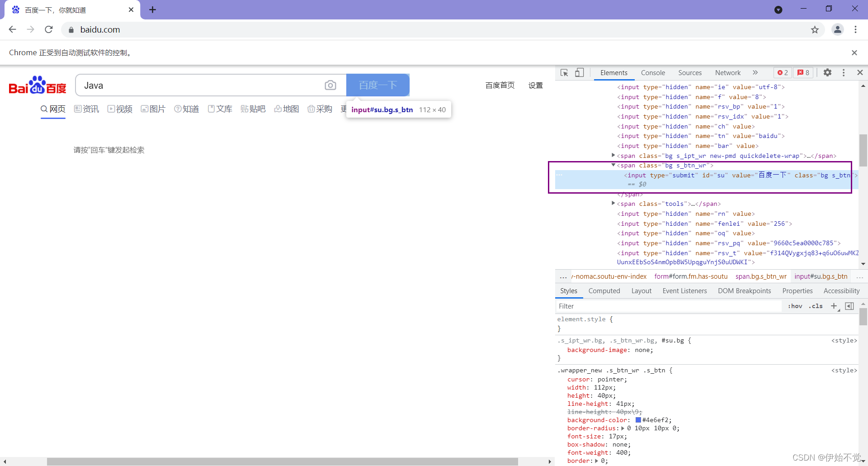The width and height of the screenshot is (868, 466).
Task: Select the 图片 search category
Action: 153,109
